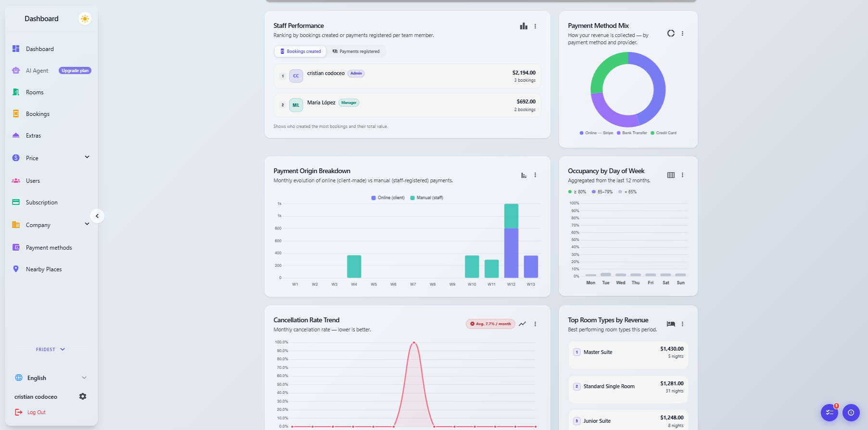Click Payment Origin Breakdown chart icon

pos(523,175)
